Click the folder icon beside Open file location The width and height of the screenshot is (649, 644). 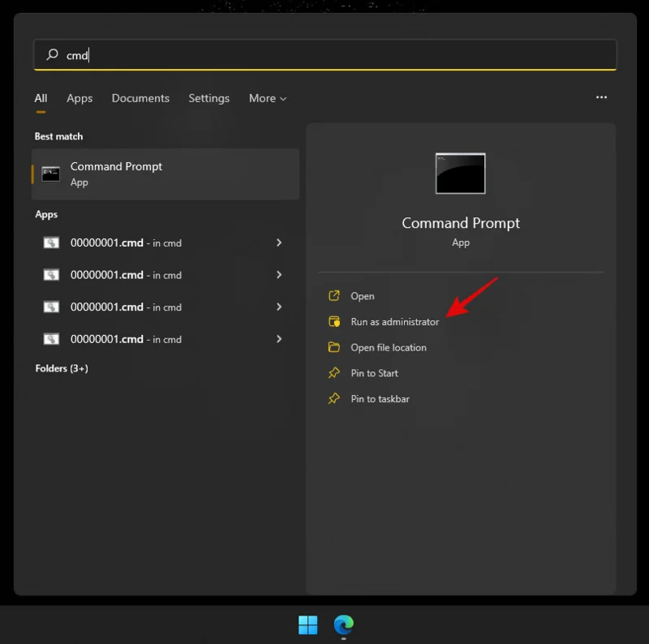pyautogui.click(x=334, y=347)
